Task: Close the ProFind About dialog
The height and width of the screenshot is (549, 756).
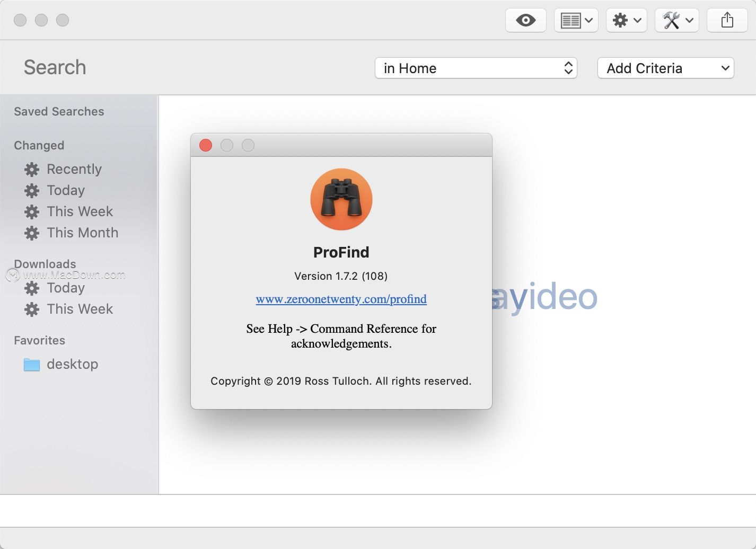Action: (206, 145)
